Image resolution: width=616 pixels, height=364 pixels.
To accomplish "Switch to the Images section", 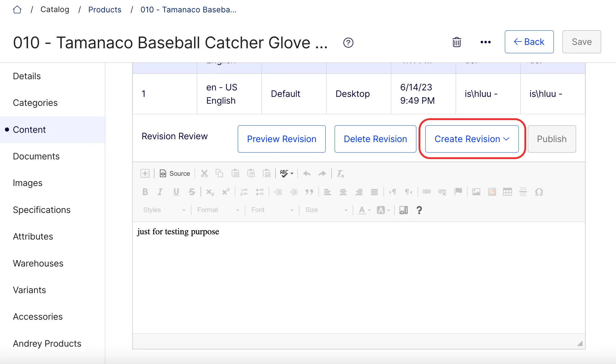I will [x=28, y=183].
